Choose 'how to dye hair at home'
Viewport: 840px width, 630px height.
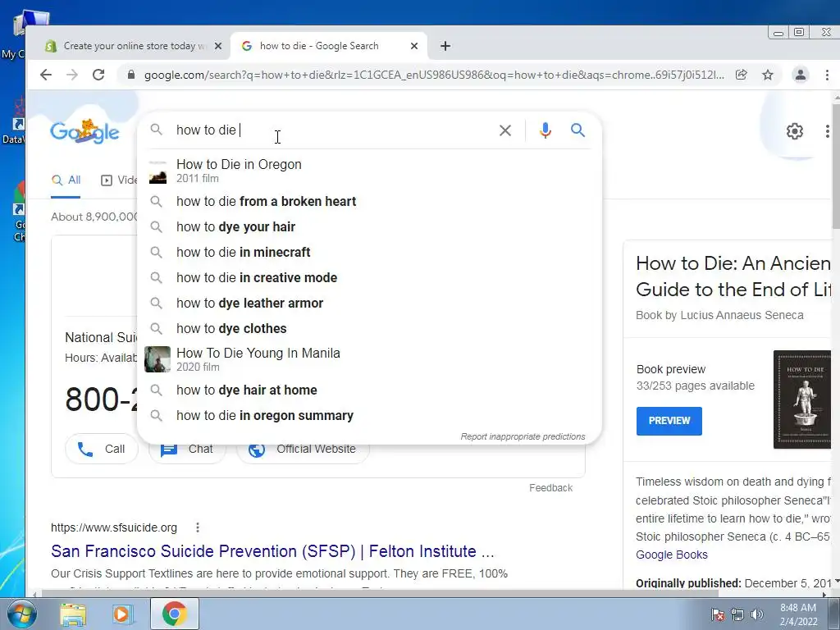pyautogui.click(x=370, y=390)
